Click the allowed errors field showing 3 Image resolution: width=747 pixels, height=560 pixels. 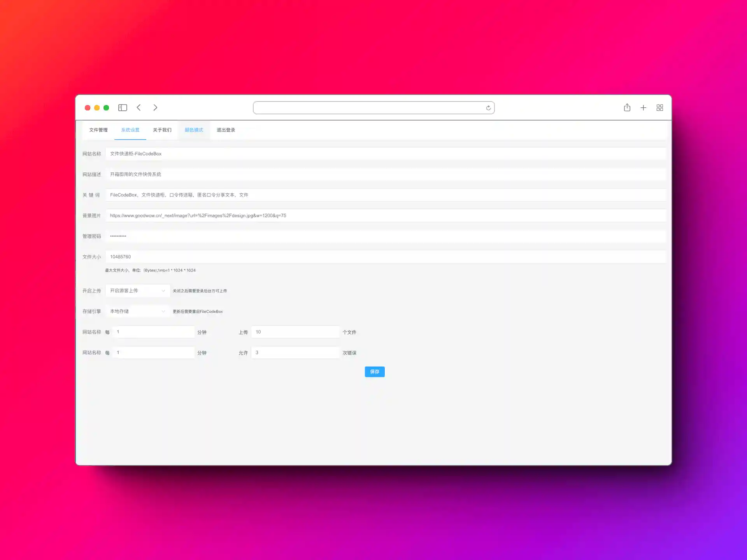295,353
